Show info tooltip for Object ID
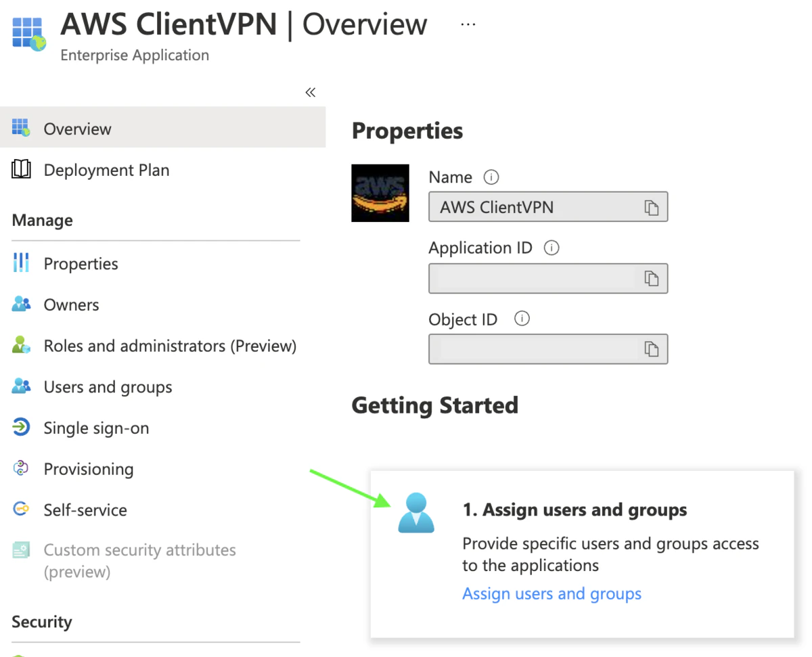Screen dimensions: 812x657 522,319
